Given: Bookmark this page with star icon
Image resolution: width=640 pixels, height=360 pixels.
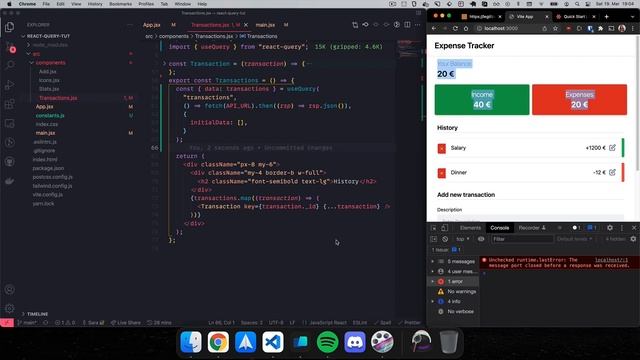Looking at the screenshot, I should (556, 29).
